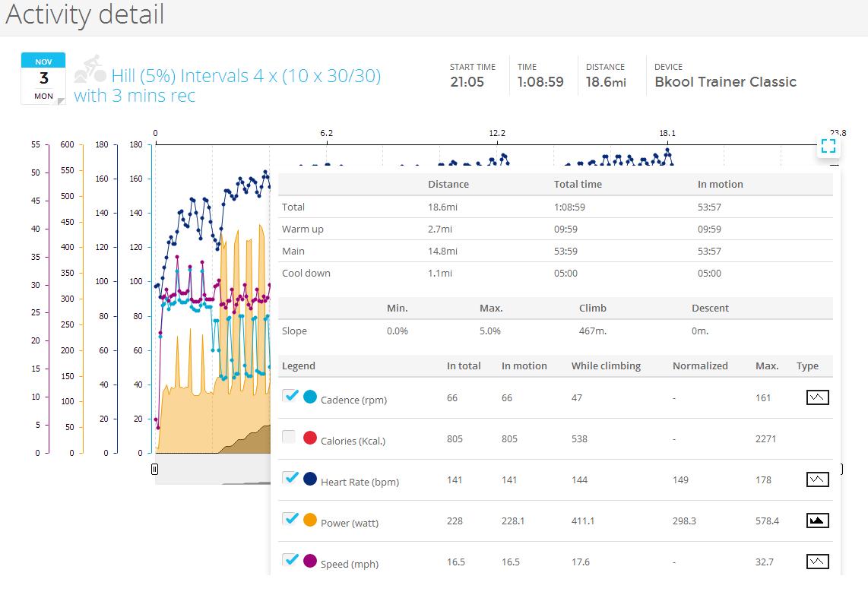
Task: Click the Distance column header
Action: (448, 185)
